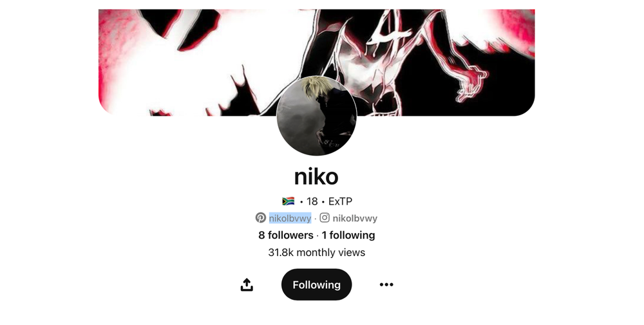644x325 pixels.
Task: Click the share profile upload icon
Action: click(247, 284)
